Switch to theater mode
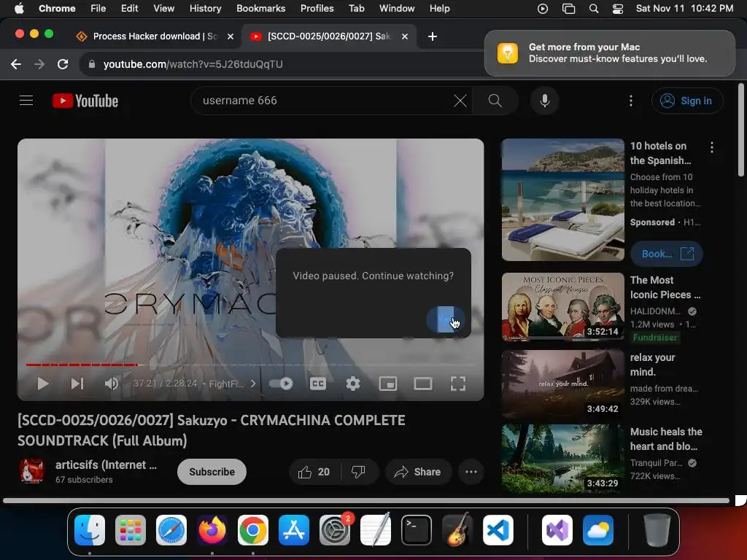 click(422, 384)
